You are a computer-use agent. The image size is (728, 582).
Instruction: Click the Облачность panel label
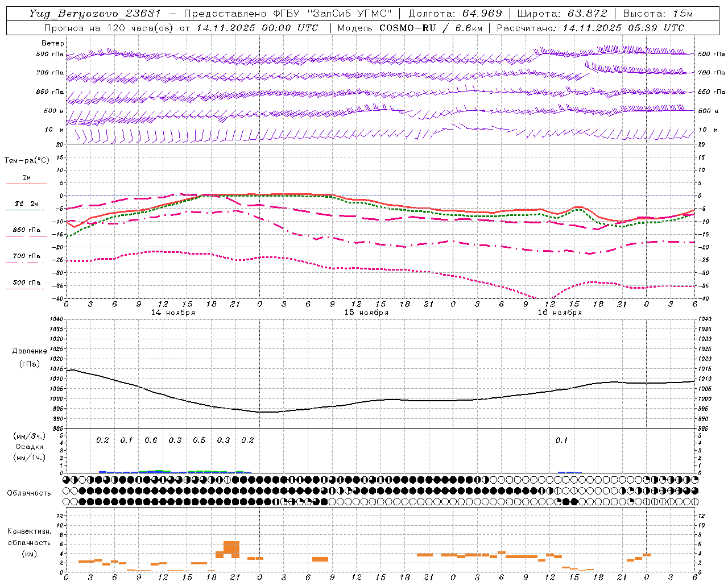click(29, 493)
